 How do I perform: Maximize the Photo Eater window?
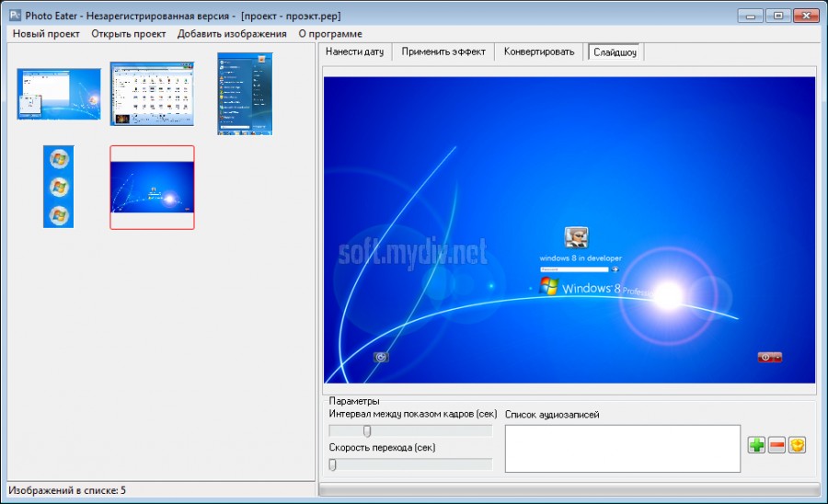(x=778, y=16)
